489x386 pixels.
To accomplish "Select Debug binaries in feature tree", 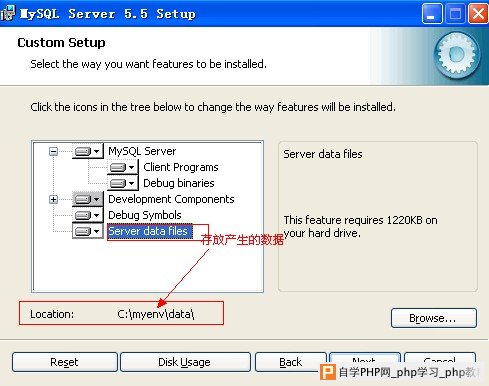I will click(x=179, y=183).
